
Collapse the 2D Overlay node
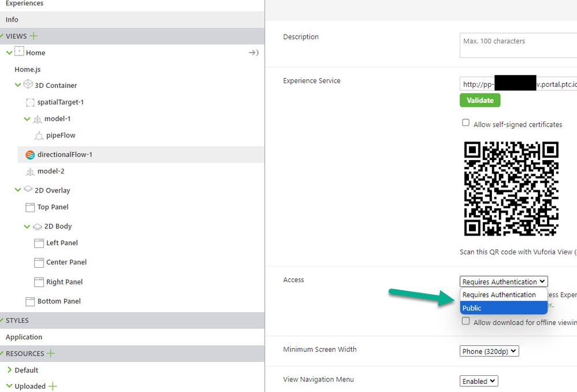[x=18, y=190]
